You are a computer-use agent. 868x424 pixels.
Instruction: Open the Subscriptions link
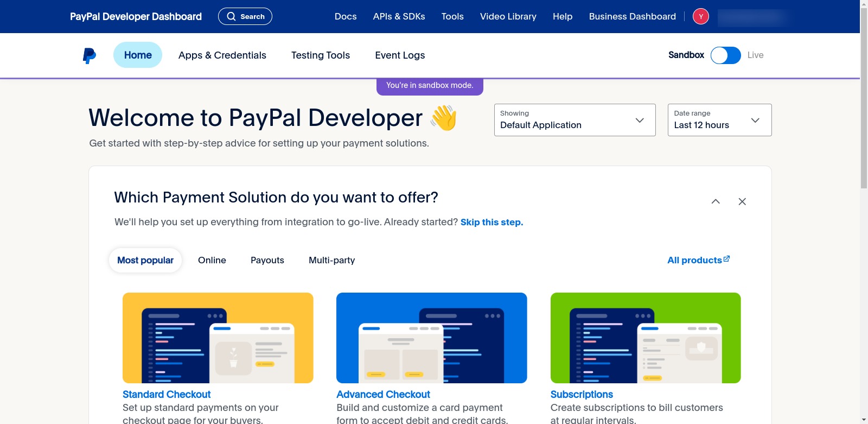coord(582,394)
